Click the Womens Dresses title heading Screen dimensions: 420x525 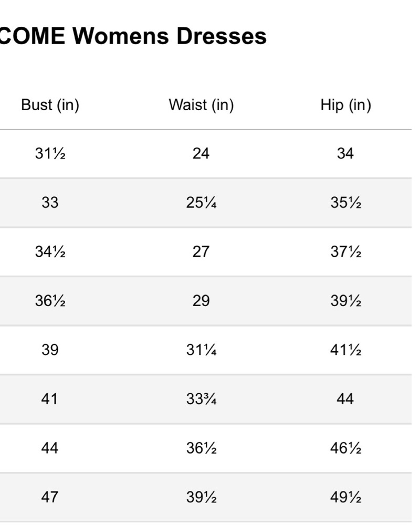coord(133,36)
